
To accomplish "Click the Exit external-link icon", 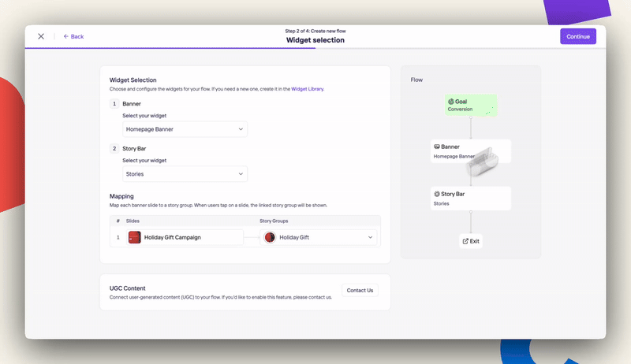I will (x=465, y=241).
